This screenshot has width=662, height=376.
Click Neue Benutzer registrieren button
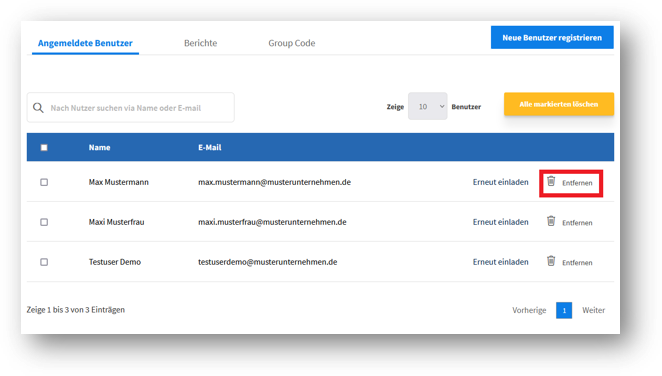[552, 38]
